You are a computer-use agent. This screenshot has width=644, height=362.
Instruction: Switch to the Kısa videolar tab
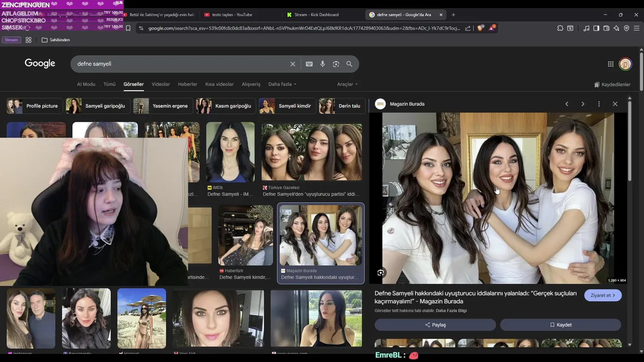point(219,84)
